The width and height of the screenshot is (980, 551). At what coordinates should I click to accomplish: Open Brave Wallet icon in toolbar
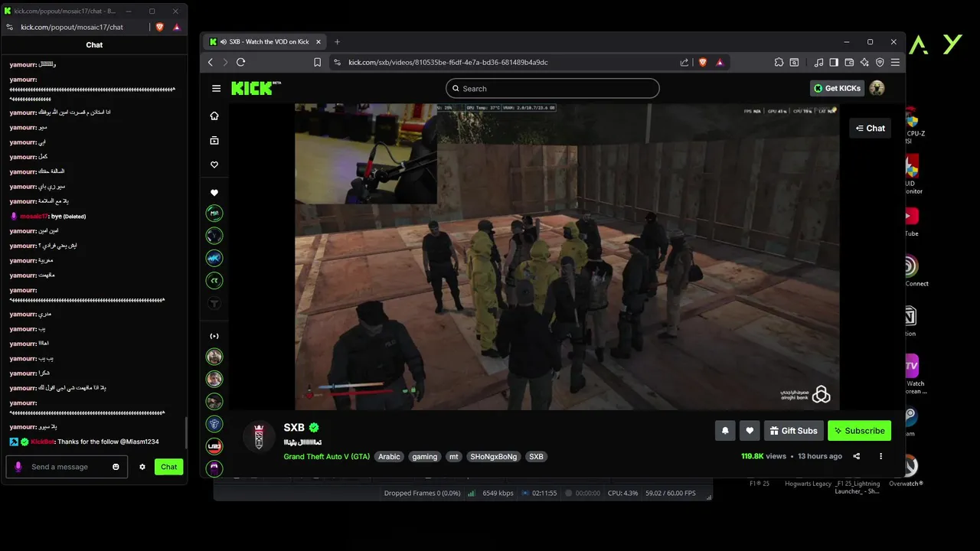[x=849, y=62]
